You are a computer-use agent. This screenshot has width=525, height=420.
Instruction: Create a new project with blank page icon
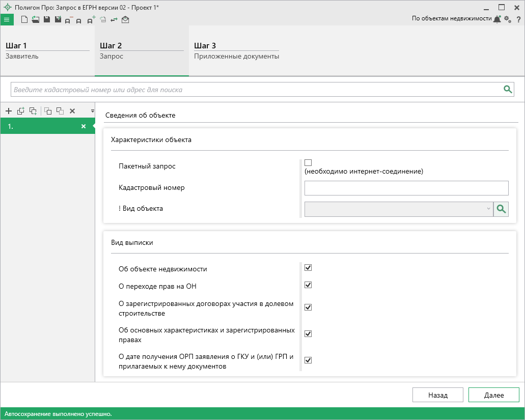24,19
